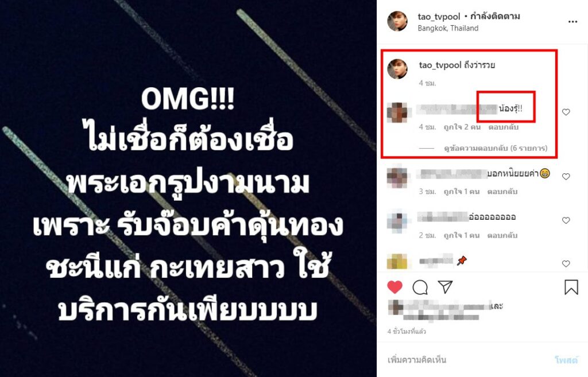This screenshot has height=377, width=588.
Task: Save the post with the bookmark icon
Action: [571, 287]
